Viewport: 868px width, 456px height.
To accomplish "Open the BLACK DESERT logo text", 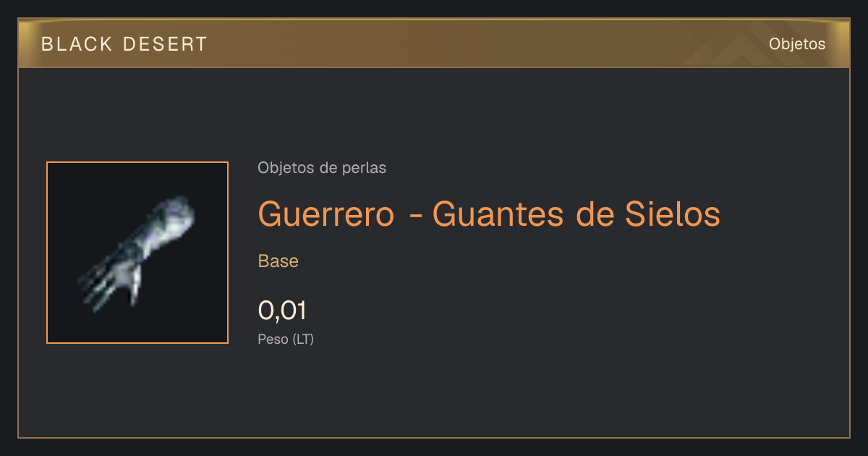I will pos(124,44).
